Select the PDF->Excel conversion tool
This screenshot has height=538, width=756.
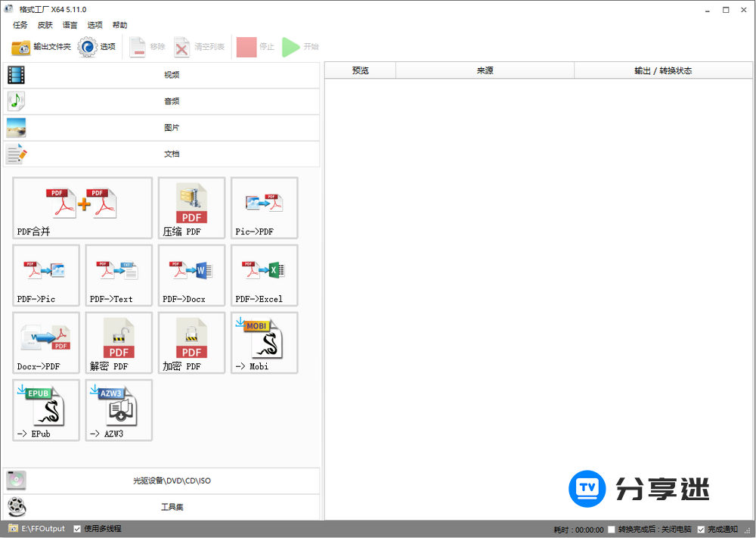click(x=264, y=275)
